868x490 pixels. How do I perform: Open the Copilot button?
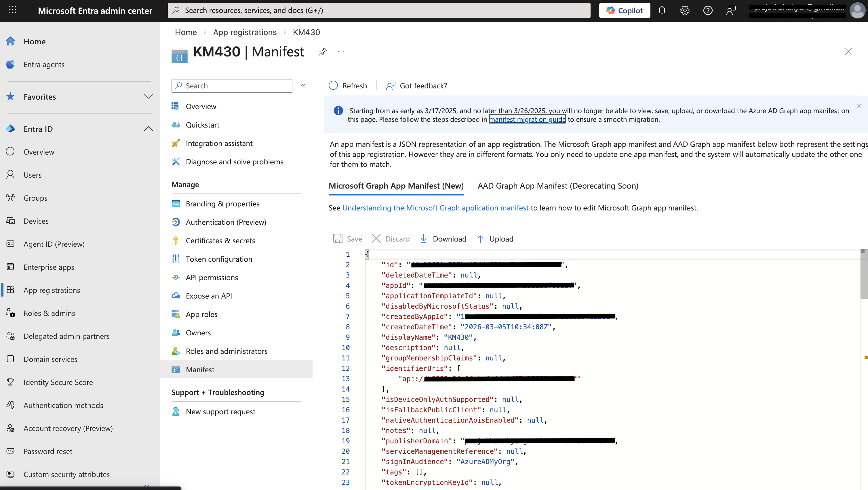tap(625, 10)
